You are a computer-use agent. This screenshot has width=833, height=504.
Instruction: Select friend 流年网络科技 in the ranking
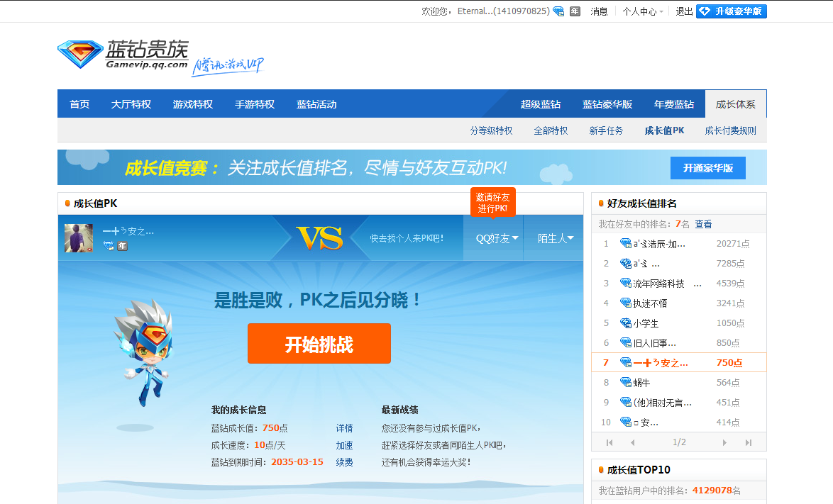658,284
